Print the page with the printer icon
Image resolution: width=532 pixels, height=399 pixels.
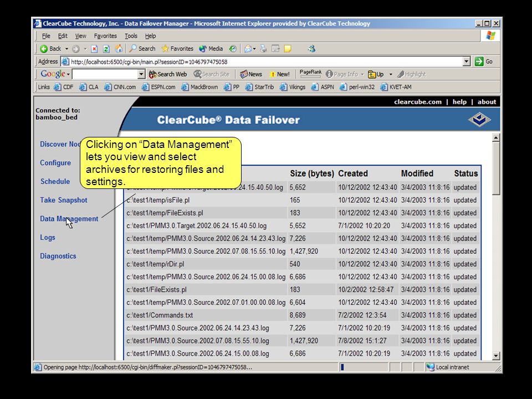click(x=263, y=49)
